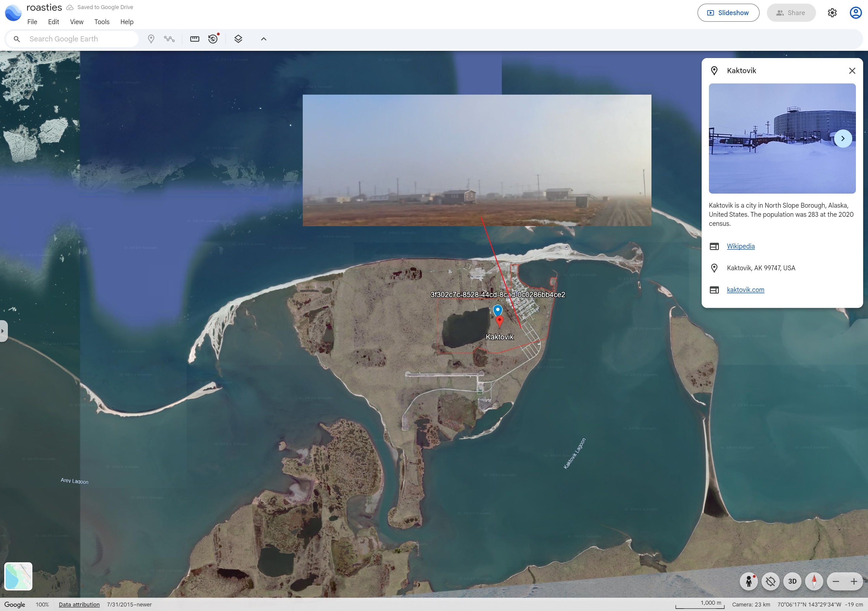
Task: Click the Kaktovik map label
Action: pyautogui.click(x=499, y=337)
